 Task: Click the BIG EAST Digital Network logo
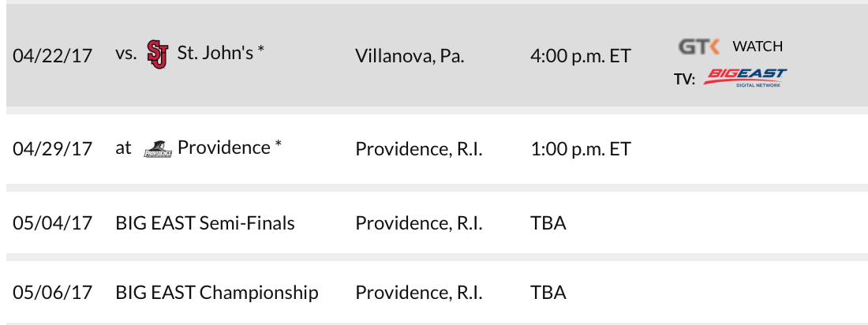(x=745, y=77)
